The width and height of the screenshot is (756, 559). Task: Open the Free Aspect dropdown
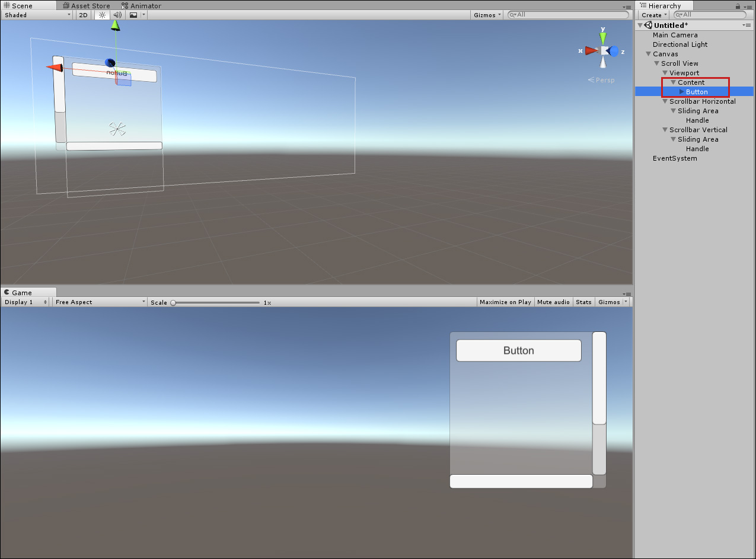pyautogui.click(x=100, y=302)
